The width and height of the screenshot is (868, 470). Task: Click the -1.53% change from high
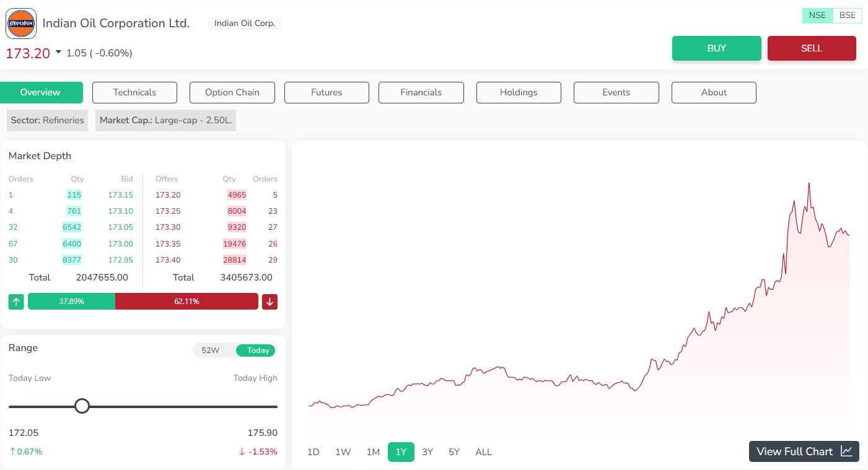[258, 451]
